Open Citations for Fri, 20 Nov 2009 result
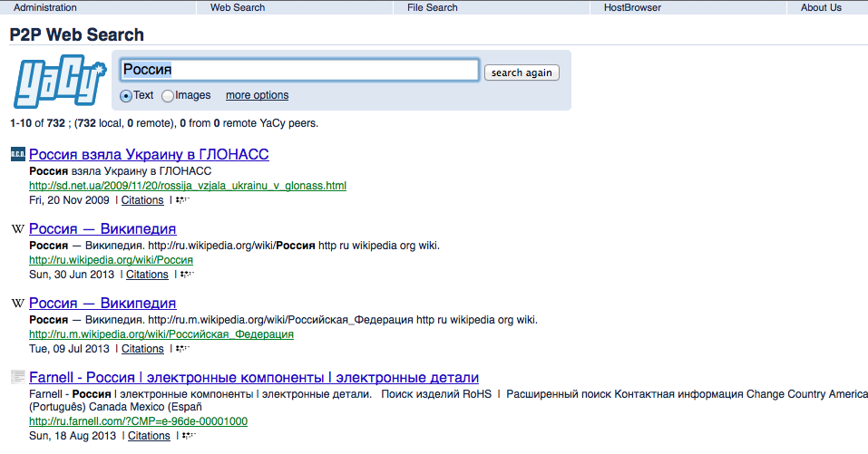This screenshot has height=454, width=868. tap(142, 200)
